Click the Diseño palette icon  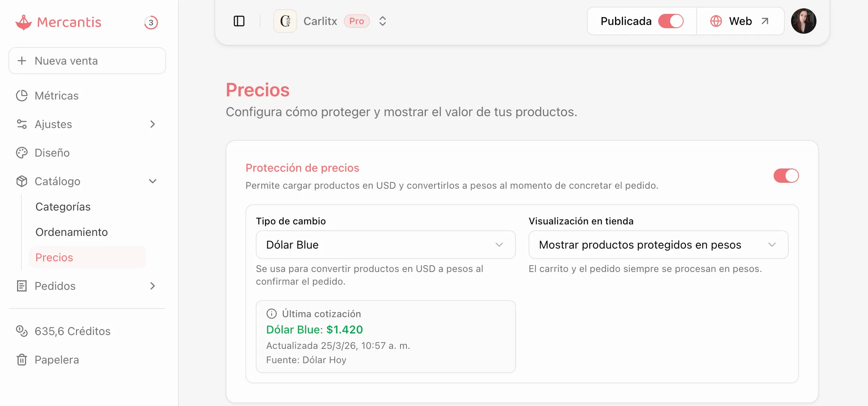(x=22, y=153)
